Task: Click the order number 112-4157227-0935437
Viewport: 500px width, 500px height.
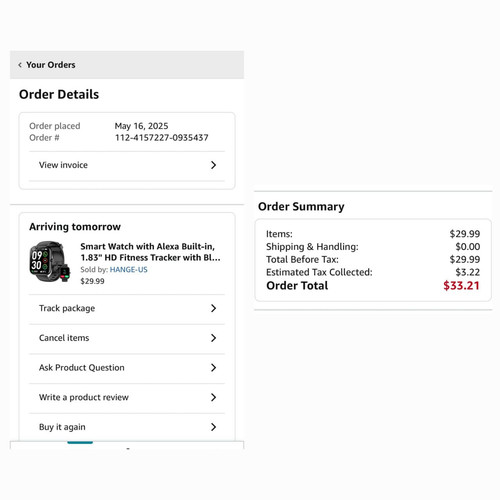Action: click(162, 138)
